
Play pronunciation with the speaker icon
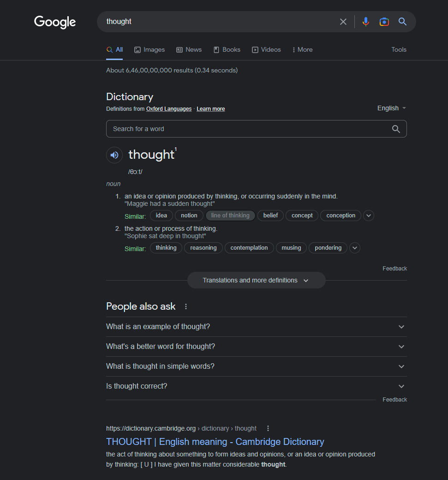[114, 155]
